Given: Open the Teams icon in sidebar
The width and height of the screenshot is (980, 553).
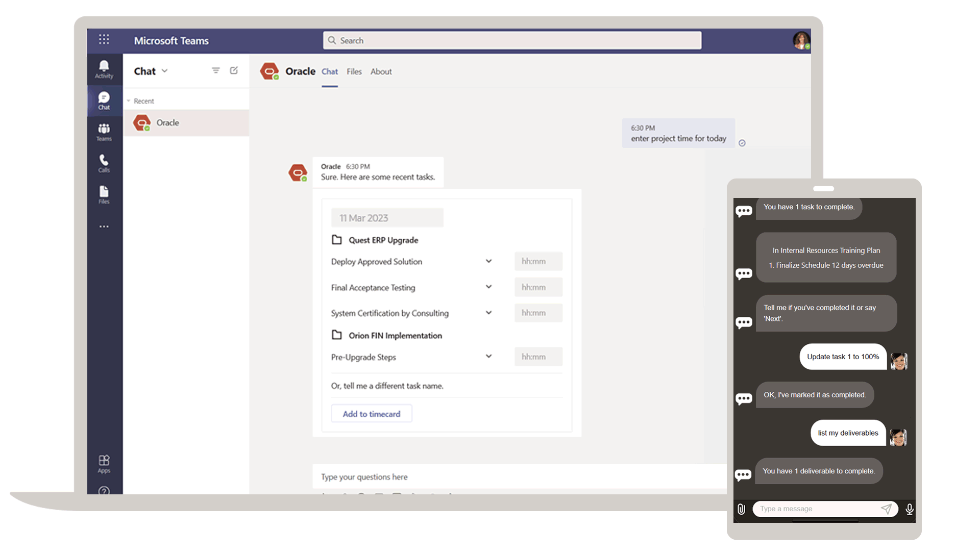Looking at the screenshot, I should point(104,132).
